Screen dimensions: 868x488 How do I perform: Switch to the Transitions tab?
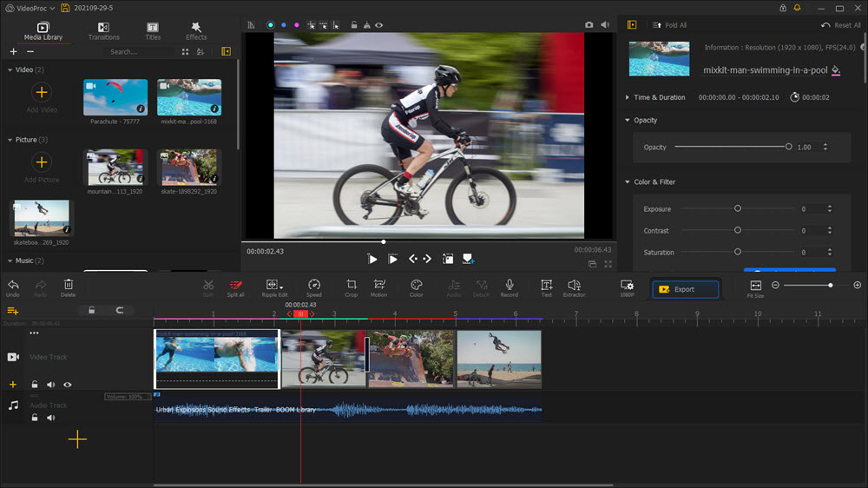coord(104,31)
